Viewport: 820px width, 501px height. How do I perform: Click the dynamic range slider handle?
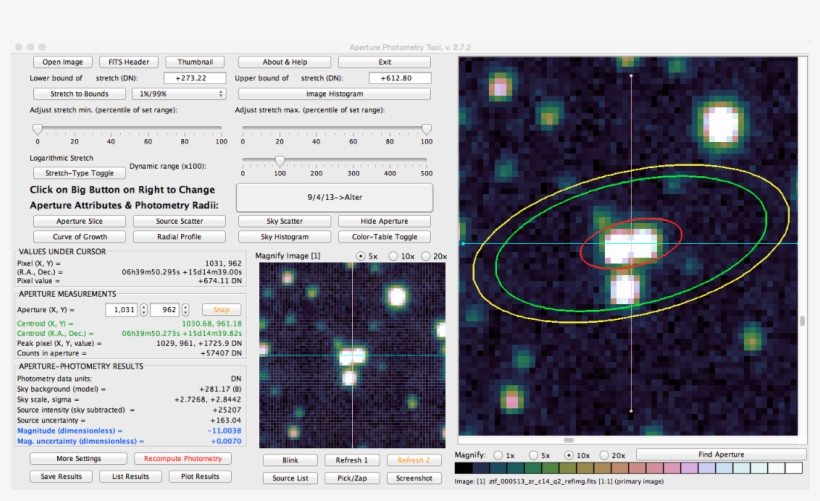pyautogui.click(x=280, y=161)
